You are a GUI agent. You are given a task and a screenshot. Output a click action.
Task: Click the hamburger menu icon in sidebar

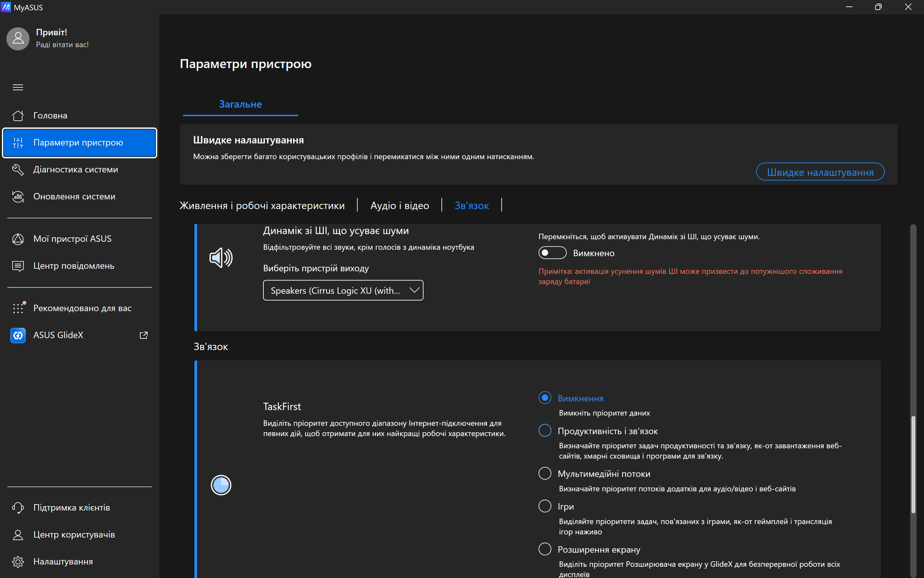click(18, 88)
